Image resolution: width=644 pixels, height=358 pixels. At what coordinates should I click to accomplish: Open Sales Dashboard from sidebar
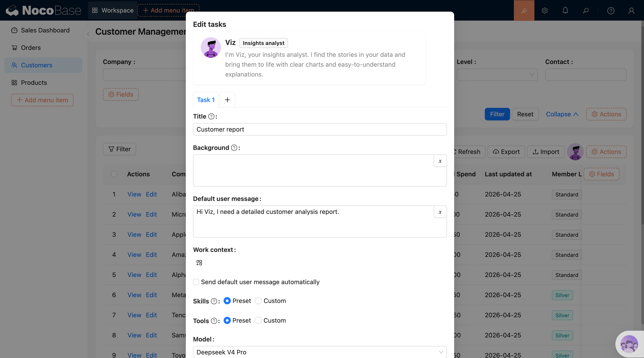[45, 30]
